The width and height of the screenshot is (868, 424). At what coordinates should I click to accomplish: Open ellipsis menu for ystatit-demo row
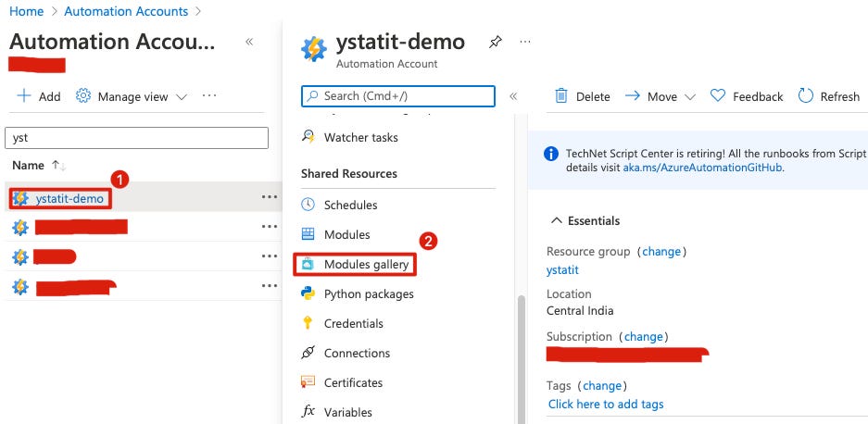pos(269,196)
